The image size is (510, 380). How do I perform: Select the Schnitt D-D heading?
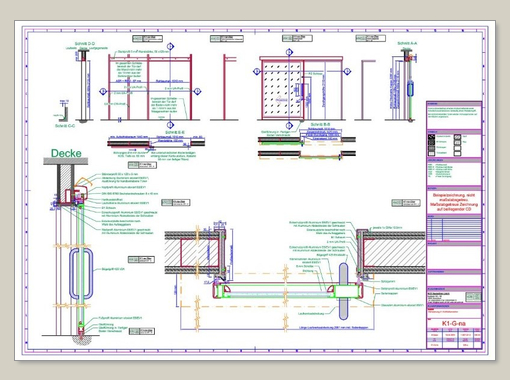click(85, 44)
